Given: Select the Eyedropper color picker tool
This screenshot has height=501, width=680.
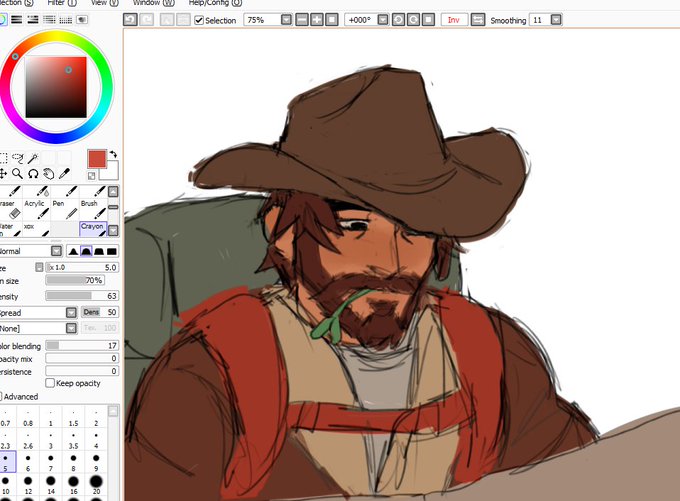Looking at the screenshot, I should [x=64, y=174].
